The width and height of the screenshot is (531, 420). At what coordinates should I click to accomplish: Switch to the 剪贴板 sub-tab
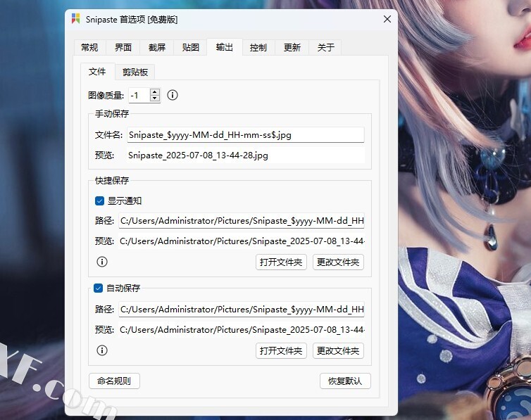[135, 72]
